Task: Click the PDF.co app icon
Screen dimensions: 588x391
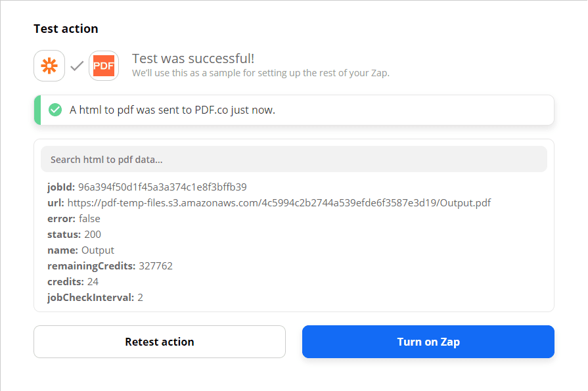Action: pyautogui.click(x=103, y=66)
